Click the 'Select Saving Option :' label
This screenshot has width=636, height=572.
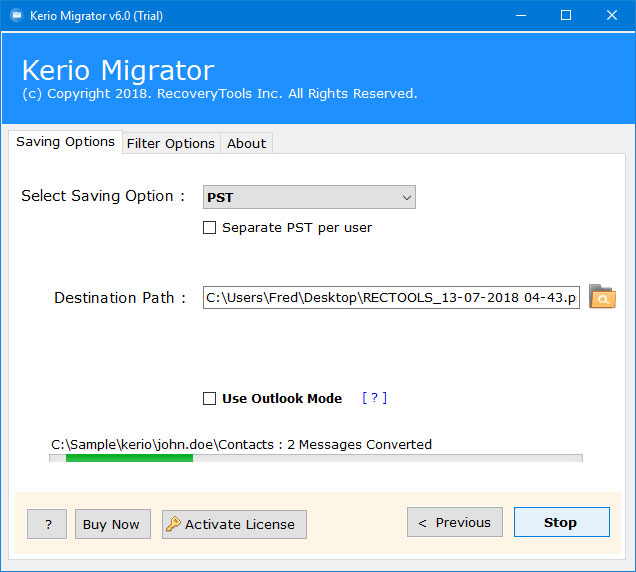(103, 196)
